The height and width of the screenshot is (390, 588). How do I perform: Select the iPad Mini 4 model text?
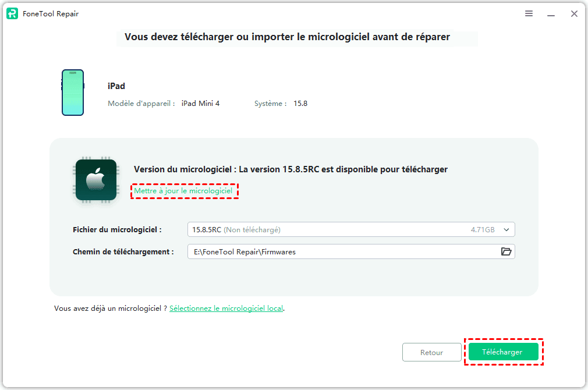[200, 104]
